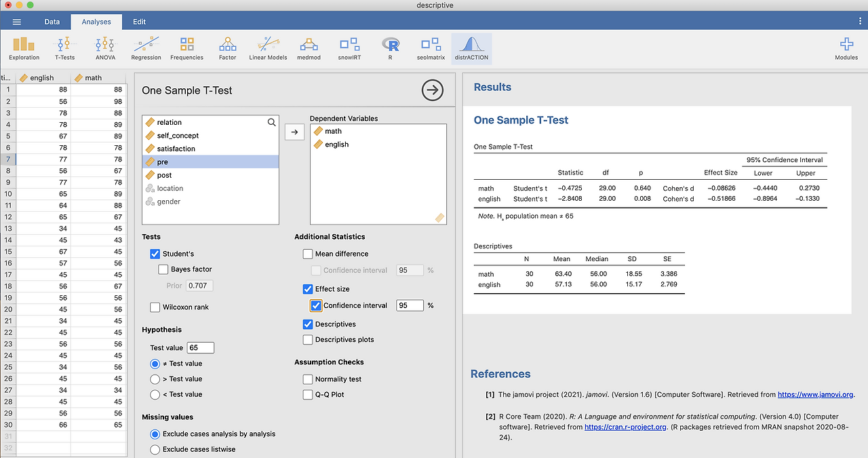Open the T-Tests analysis menu
The height and width of the screenshot is (458, 868).
64,48
